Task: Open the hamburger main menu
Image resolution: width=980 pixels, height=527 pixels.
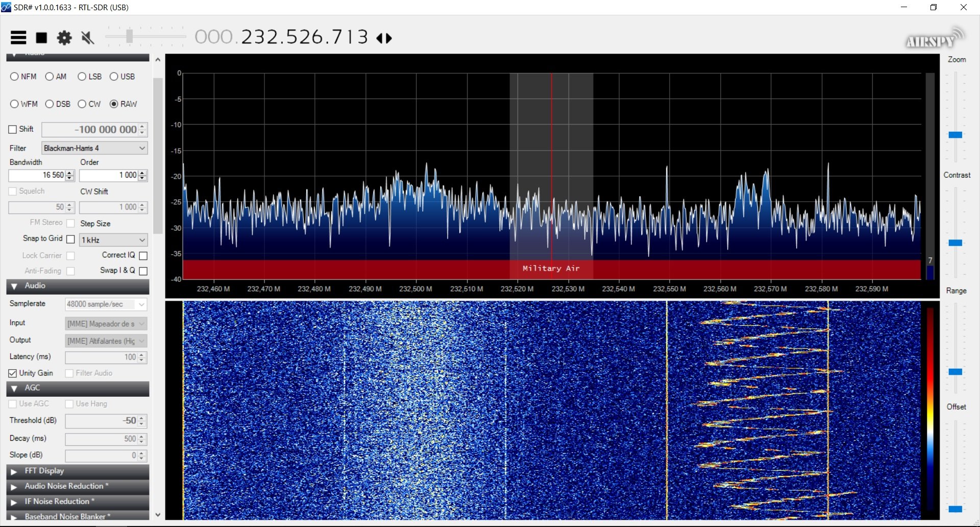Action: pos(18,38)
